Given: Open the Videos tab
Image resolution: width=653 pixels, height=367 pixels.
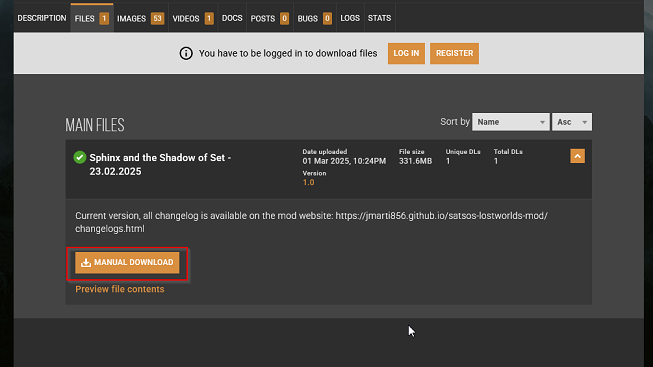Looking at the screenshot, I should [193, 18].
